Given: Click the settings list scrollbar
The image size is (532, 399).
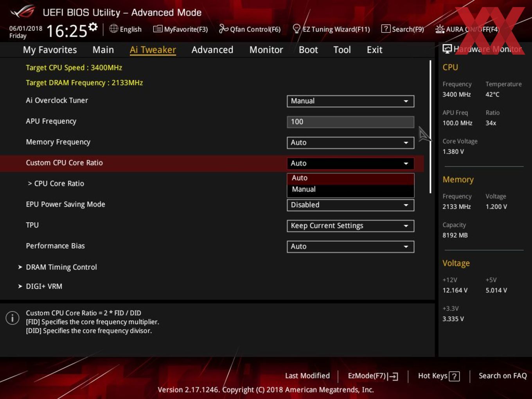Looking at the screenshot, I should pos(430,126).
